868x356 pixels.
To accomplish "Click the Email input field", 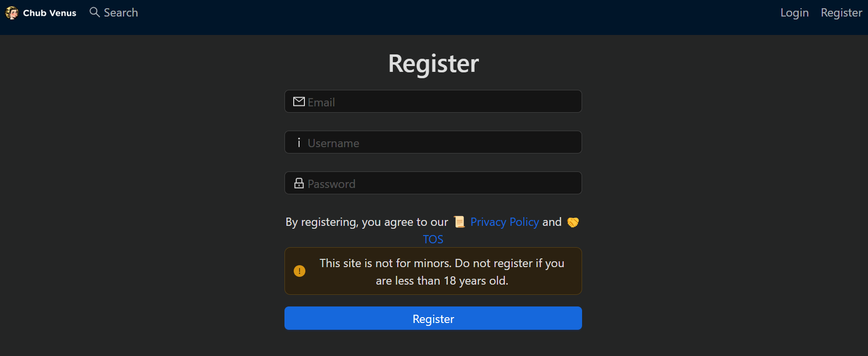I will 433,102.
